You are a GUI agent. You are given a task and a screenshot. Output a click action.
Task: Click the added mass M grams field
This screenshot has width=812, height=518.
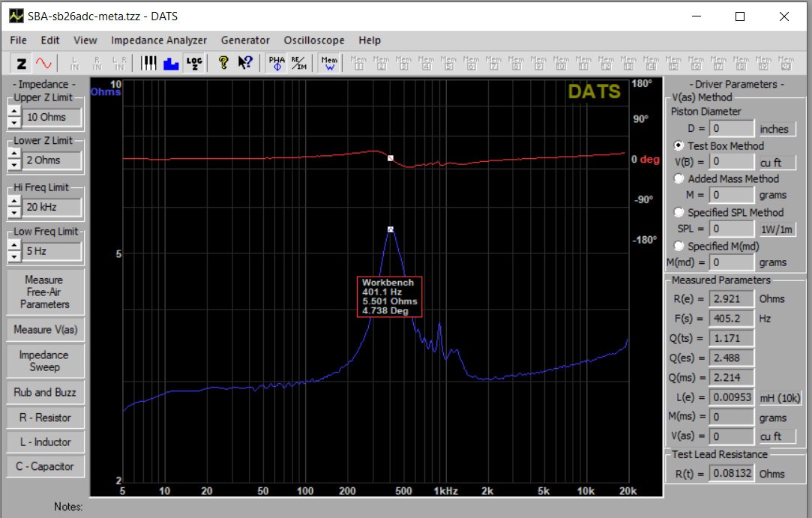(731, 196)
